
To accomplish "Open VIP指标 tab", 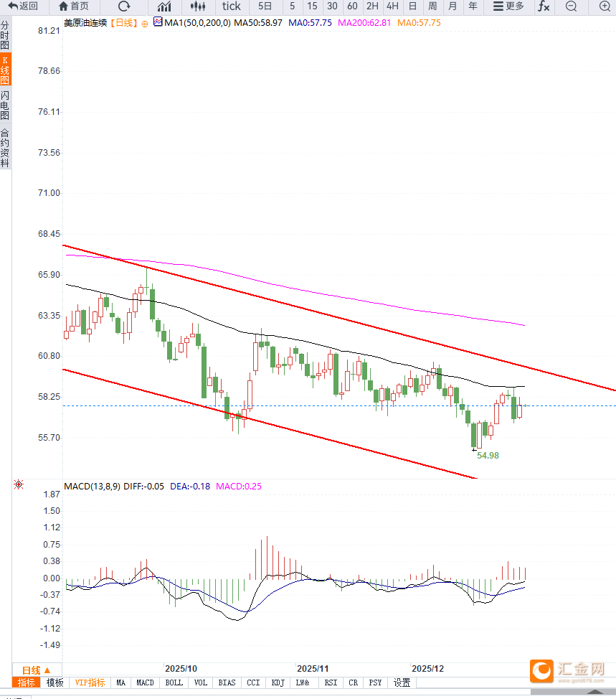I will (90, 682).
